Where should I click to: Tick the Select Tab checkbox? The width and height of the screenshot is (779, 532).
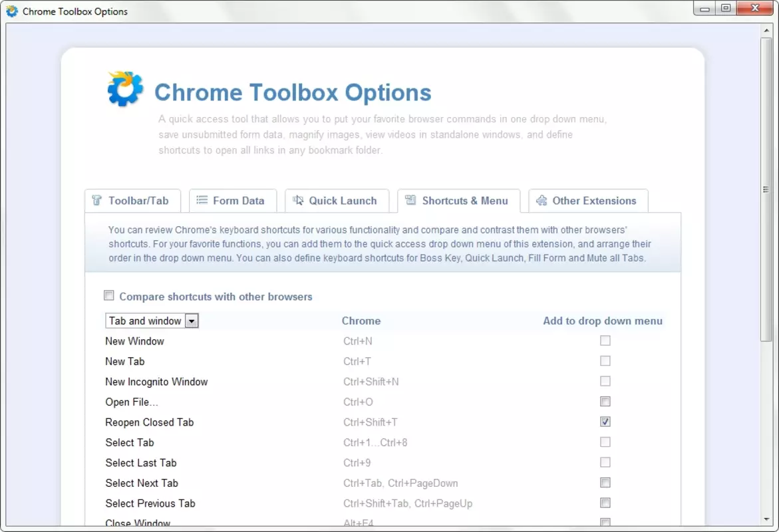click(x=605, y=442)
